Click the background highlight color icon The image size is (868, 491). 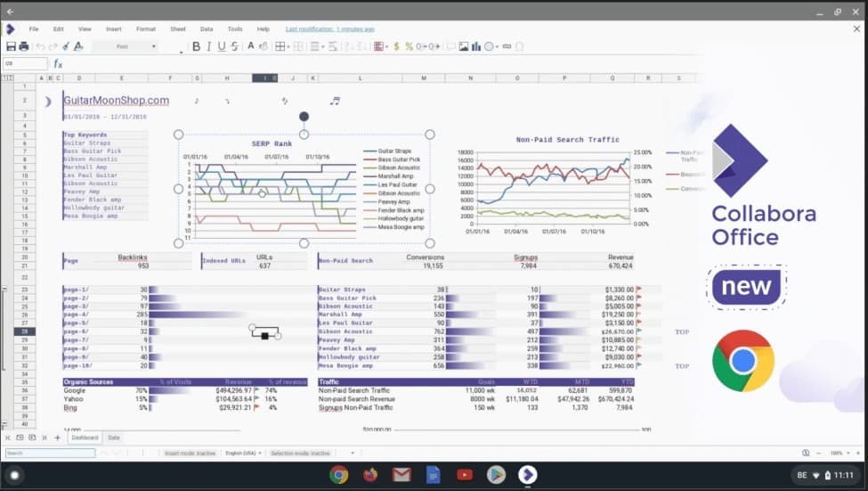(x=264, y=46)
